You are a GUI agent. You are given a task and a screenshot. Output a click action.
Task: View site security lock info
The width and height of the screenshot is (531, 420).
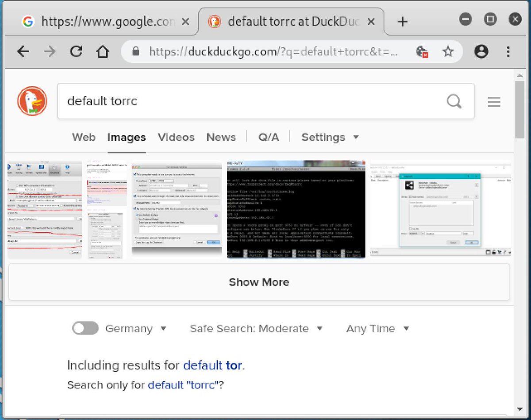(x=136, y=52)
